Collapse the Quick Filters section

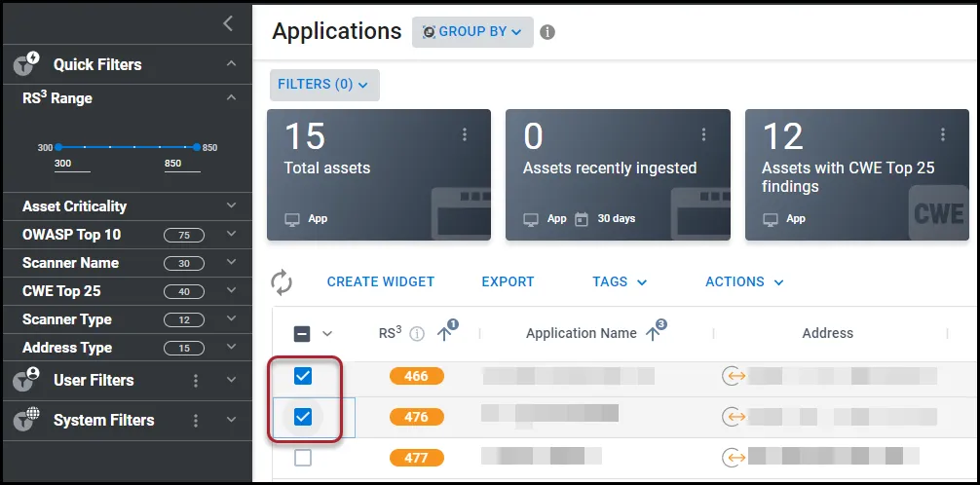coord(231,63)
